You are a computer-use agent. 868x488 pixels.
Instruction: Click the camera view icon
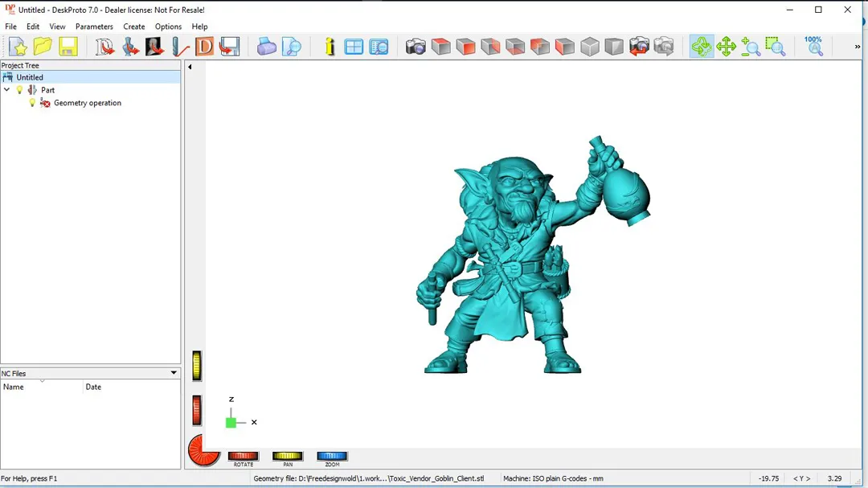(416, 47)
